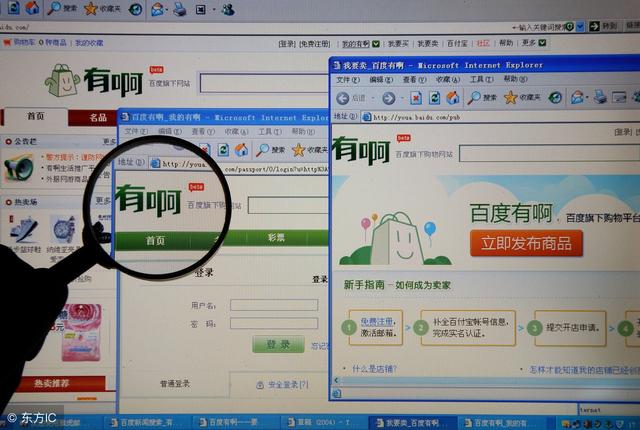The width and height of the screenshot is (640, 430).
Task: Click Refresh icon in 我要卖 window toolbar
Action: point(435,98)
